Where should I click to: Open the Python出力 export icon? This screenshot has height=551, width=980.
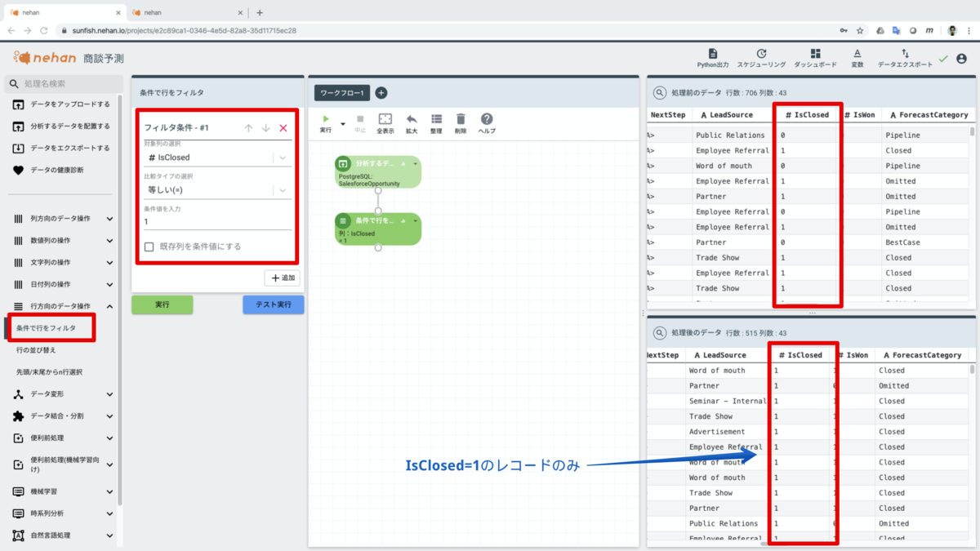click(x=712, y=53)
